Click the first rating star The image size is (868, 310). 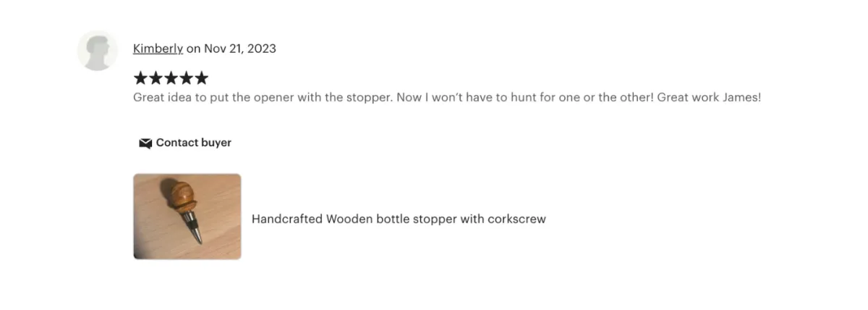140,77
